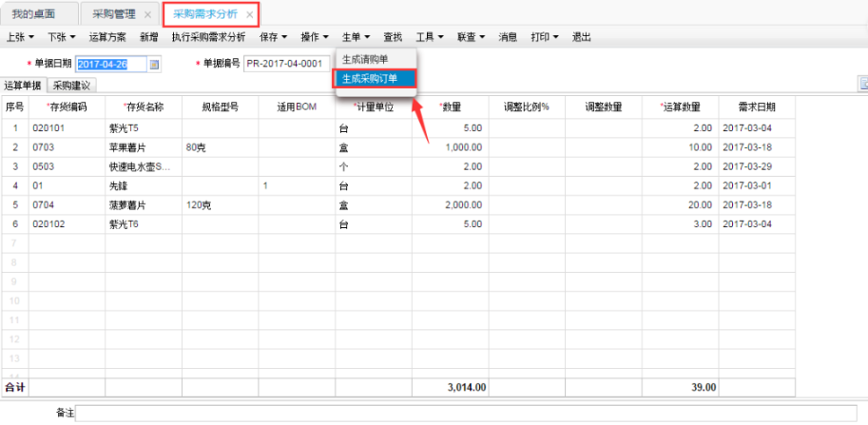Open the 下张 dropdown
Screen dimensions: 868x425
[x=62, y=37]
